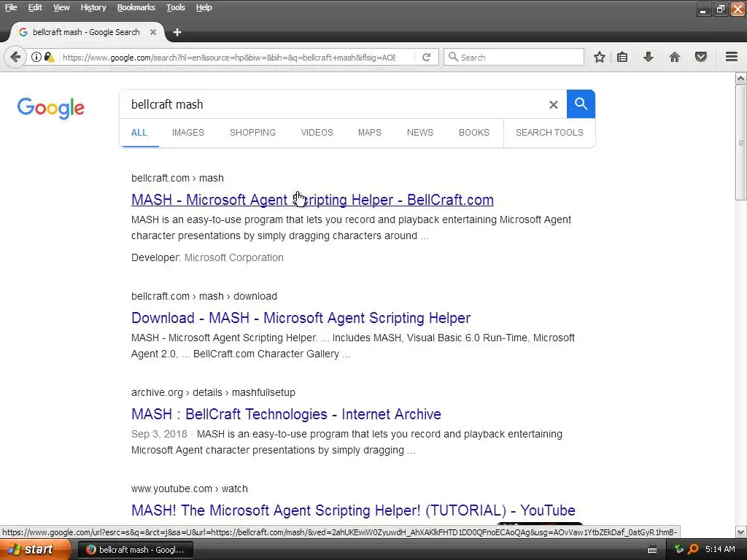
Task: Click Microsoft Corporation developer link
Action: 234,257
